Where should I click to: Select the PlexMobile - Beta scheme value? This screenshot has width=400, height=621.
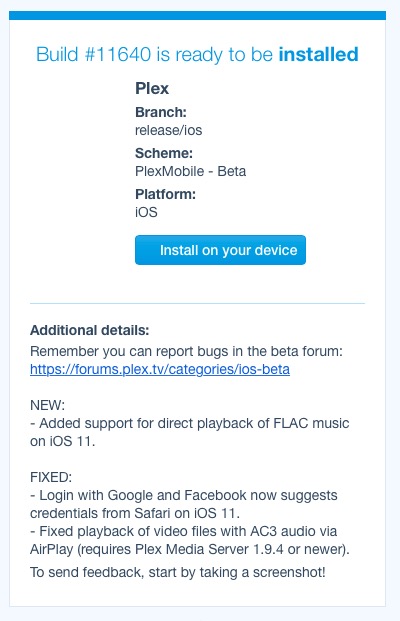pyautogui.click(x=190, y=171)
